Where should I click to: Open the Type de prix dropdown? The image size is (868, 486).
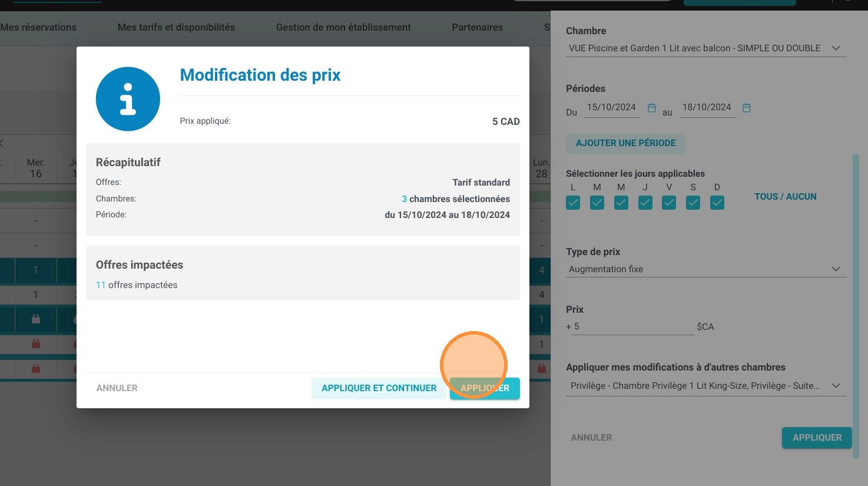click(706, 269)
